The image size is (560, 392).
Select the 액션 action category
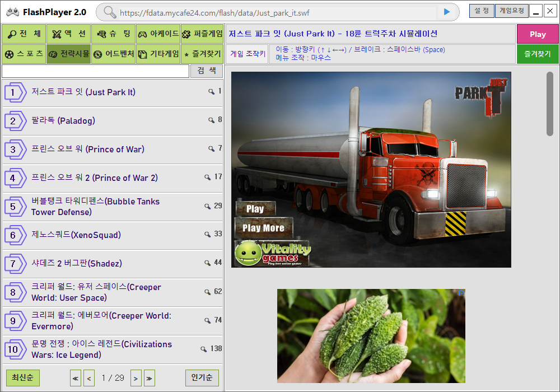pos(69,34)
